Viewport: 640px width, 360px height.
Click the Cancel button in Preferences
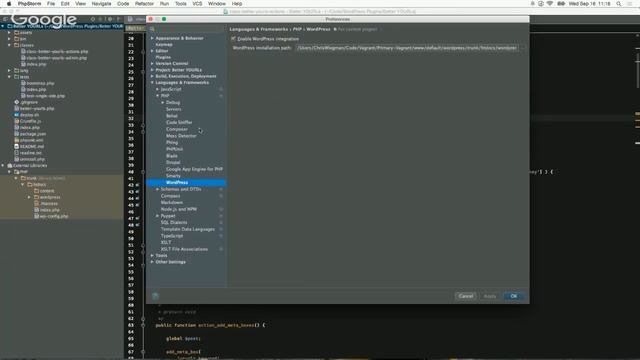(x=466, y=296)
